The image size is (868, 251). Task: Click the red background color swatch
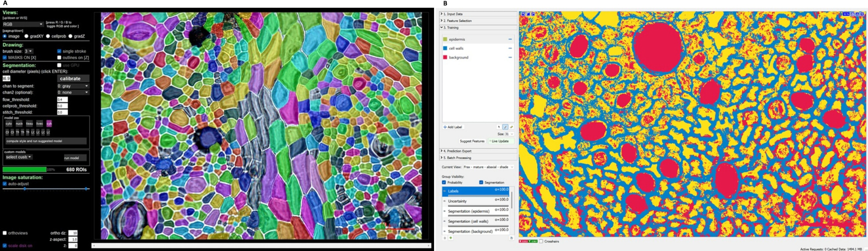coord(445,57)
